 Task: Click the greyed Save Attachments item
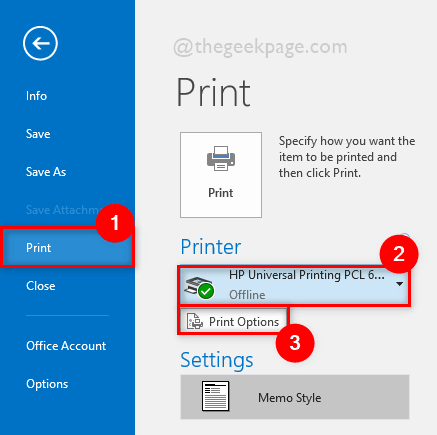(63, 210)
